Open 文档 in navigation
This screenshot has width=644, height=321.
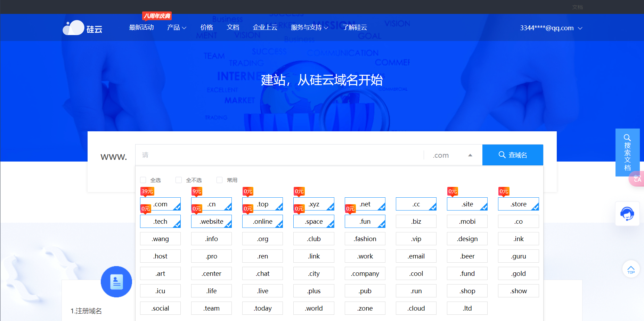pyautogui.click(x=233, y=27)
